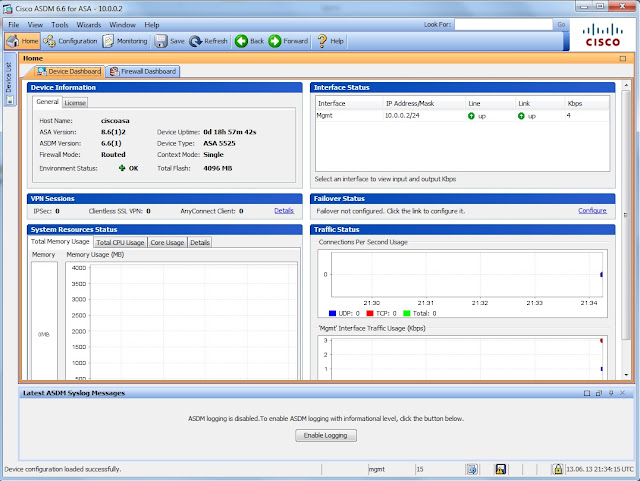The image size is (640, 481).
Task: Click the IP Address/Mask column header
Action: (x=424, y=104)
